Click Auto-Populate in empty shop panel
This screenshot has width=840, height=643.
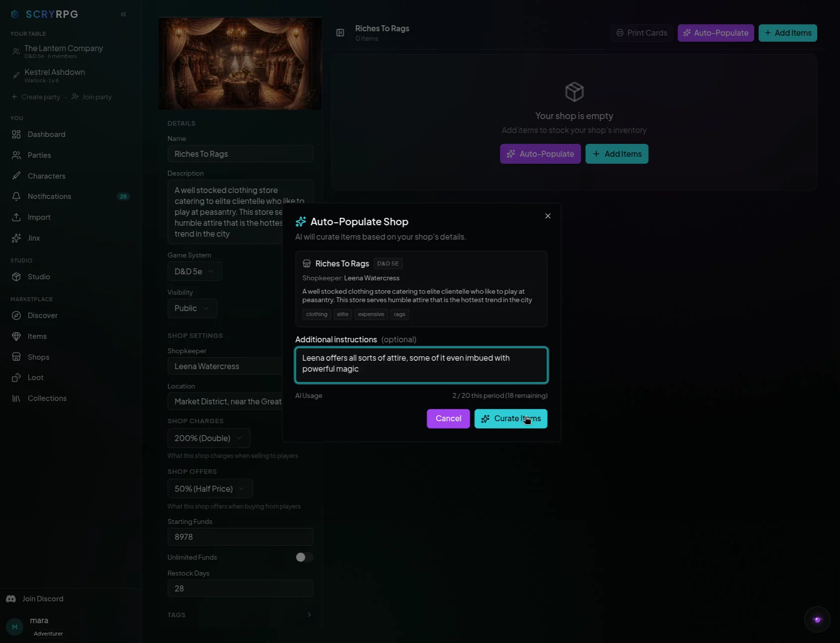pos(540,154)
